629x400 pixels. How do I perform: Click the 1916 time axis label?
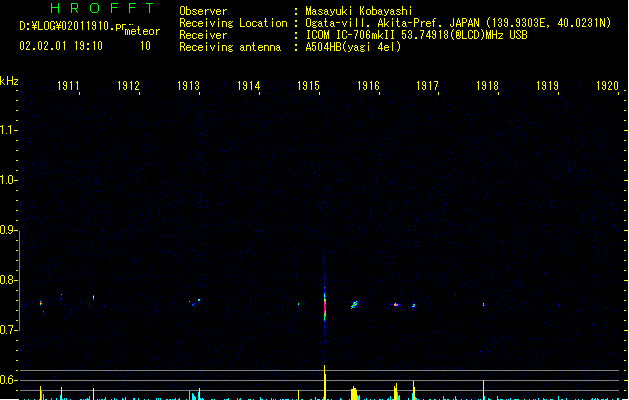pos(369,86)
